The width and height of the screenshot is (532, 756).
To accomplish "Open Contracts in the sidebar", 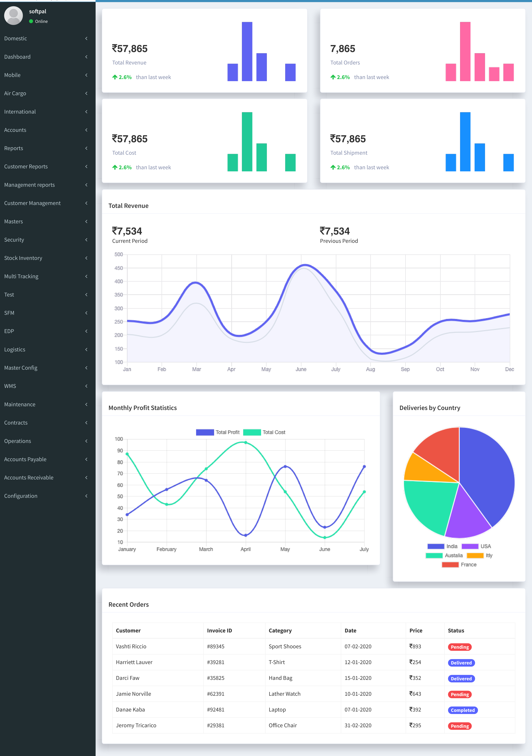I will [48, 423].
